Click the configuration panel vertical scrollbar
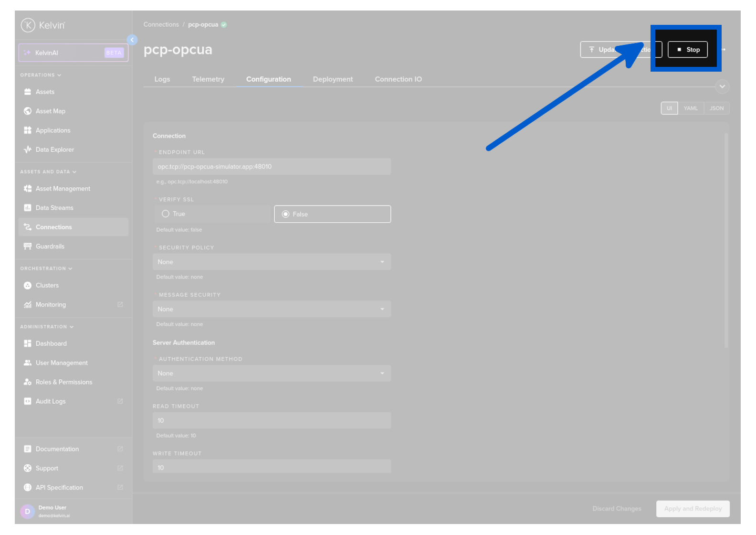756x535 pixels. [x=726, y=239]
